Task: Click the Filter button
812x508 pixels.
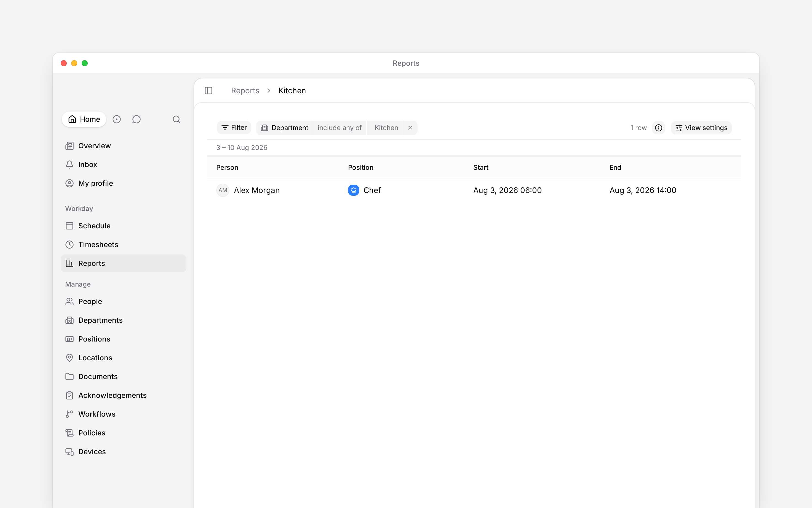Action: click(x=234, y=128)
